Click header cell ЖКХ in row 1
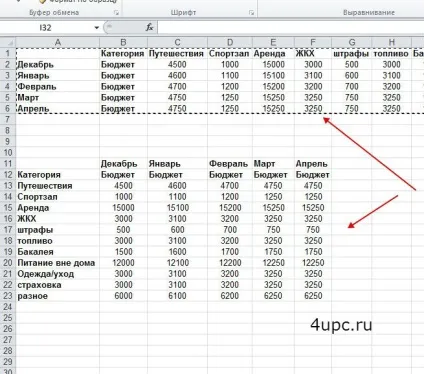Screen dimensions: 424x374 313,54
